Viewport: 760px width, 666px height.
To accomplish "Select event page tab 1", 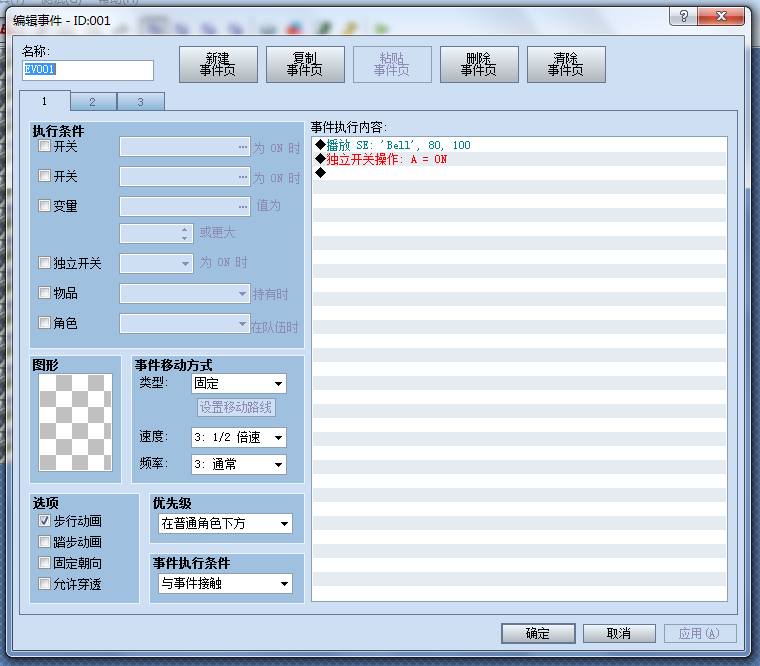I will point(45,101).
